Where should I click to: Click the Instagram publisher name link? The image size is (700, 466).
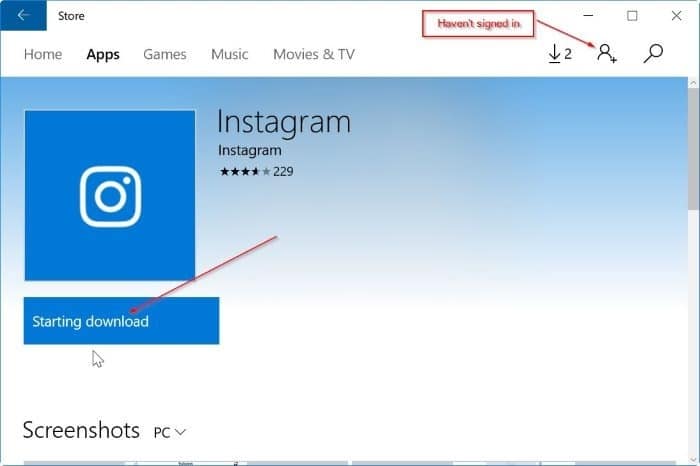pyautogui.click(x=250, y=150)
